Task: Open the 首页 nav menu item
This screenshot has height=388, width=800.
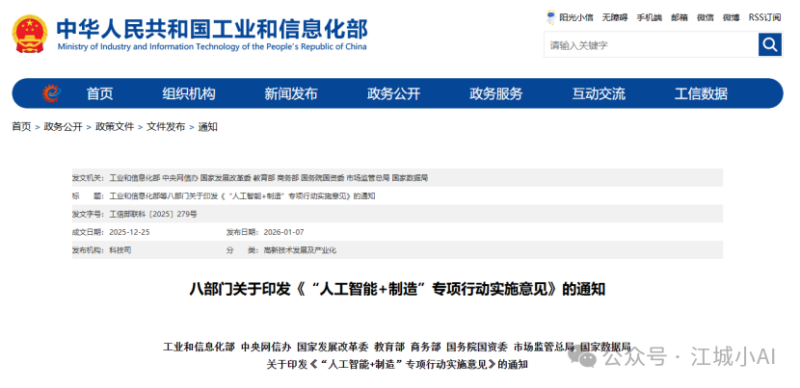Action: pos(99,94)
